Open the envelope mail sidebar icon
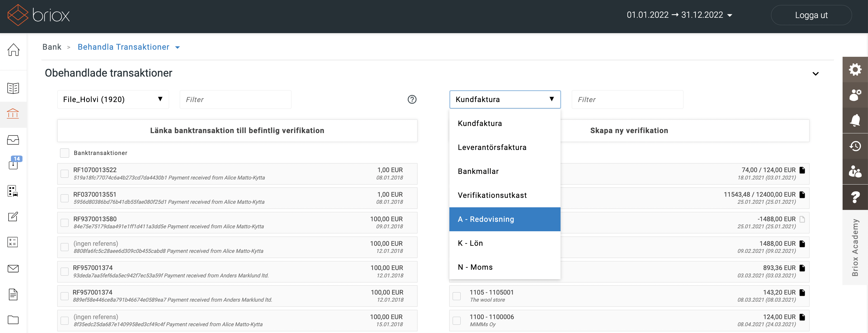 (x=13, y=269)
